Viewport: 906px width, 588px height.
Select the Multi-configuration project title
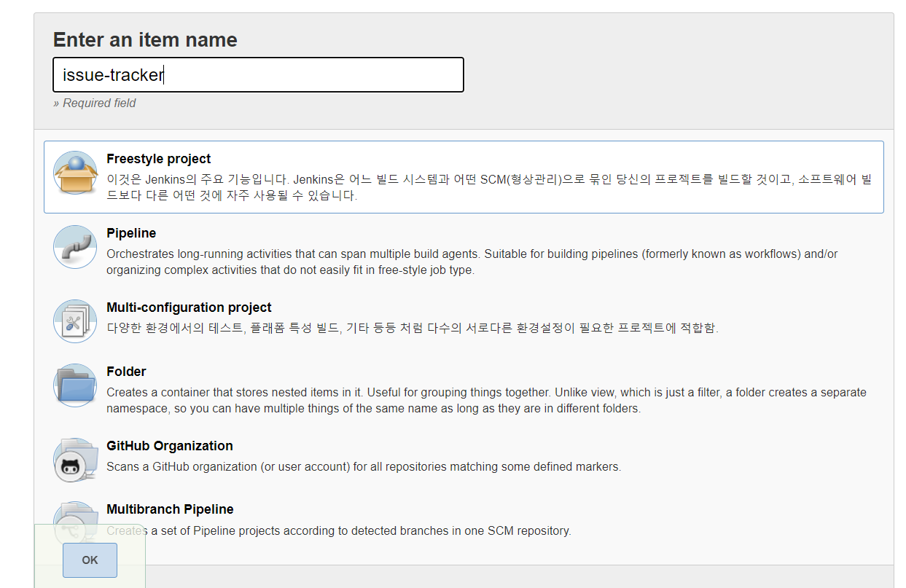point(189,307)
